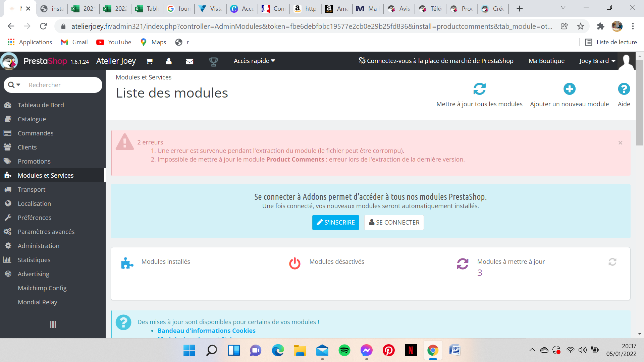Click the collapse menu bars icon in sidebar
This screenshot has height=362, width=644.
(x=53, y=324)
